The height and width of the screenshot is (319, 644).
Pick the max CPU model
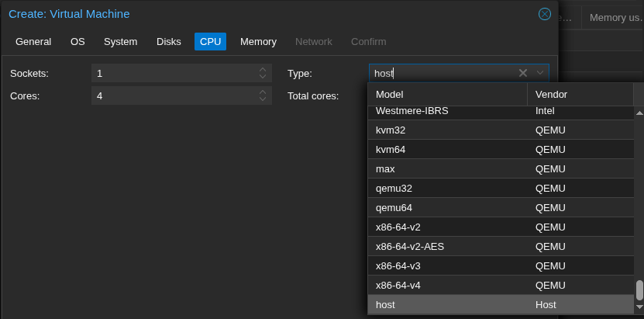(x=385, y=168)
